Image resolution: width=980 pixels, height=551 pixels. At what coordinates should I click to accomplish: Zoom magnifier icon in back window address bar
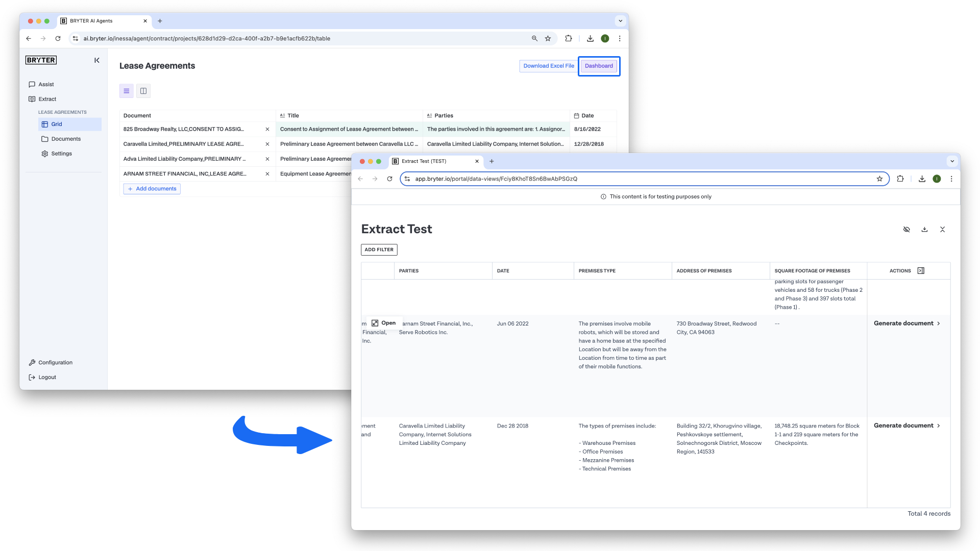coord(534,38)
